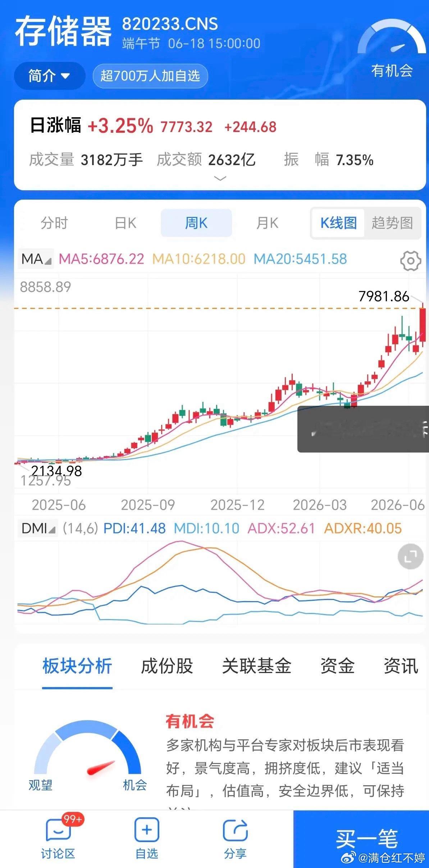The image size is (429, 868).
Task: Tap the 7981.86 high price marker
Action: [x=384, y=296]
